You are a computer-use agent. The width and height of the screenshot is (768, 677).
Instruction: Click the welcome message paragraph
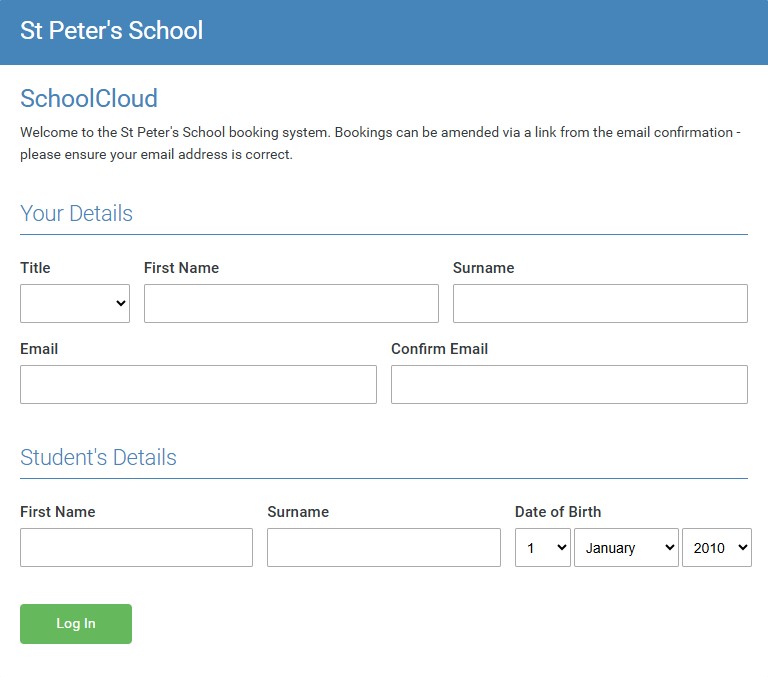380,143
